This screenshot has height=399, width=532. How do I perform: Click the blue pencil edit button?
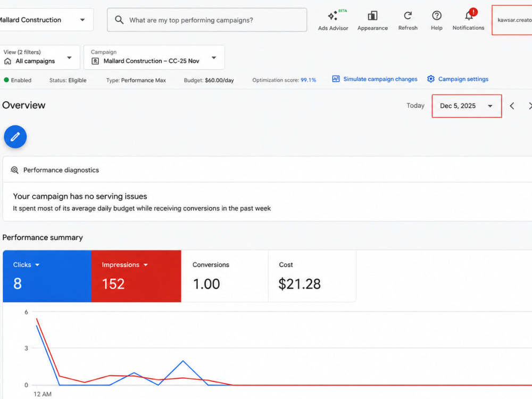15,137
